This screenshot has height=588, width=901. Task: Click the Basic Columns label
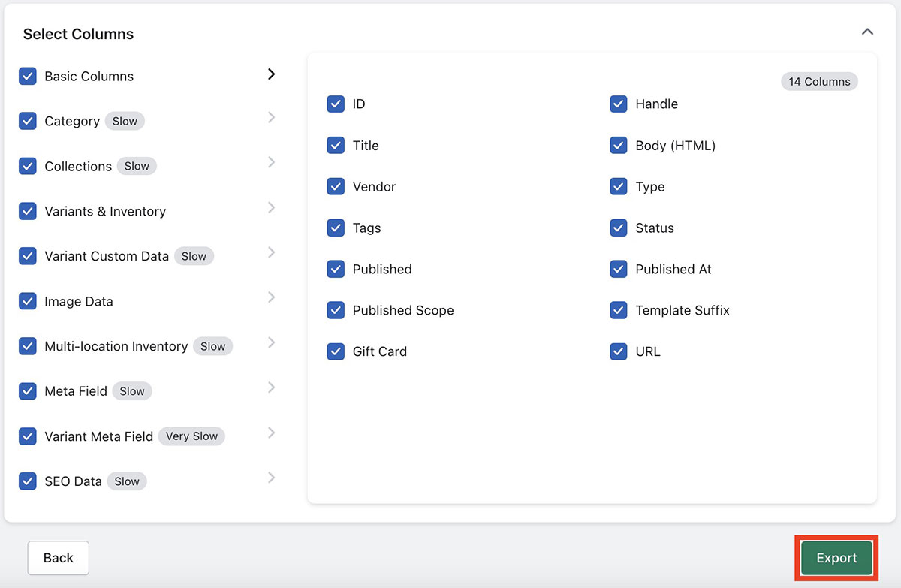[89, 76]
